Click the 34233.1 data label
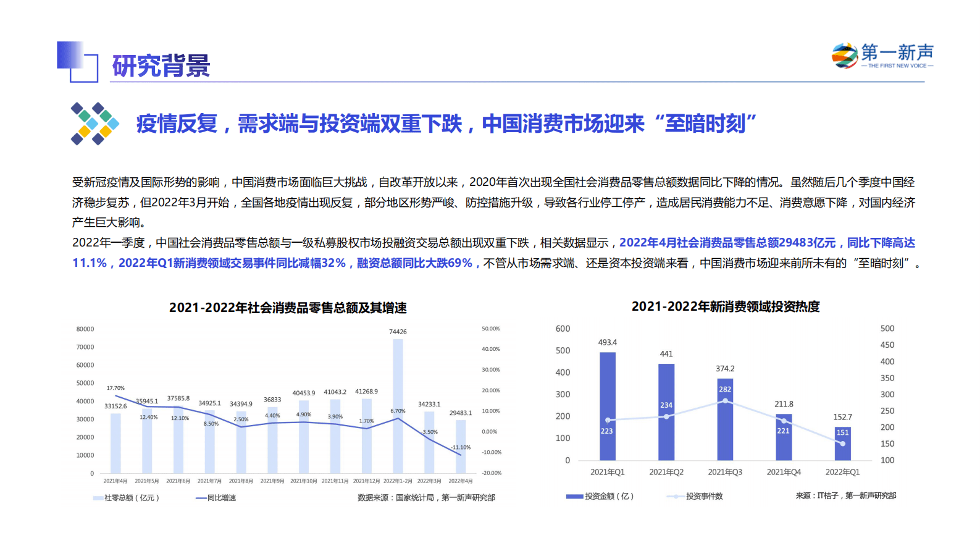Image resolution: width=980 pixels, height=551 pixels. point(429,405)
